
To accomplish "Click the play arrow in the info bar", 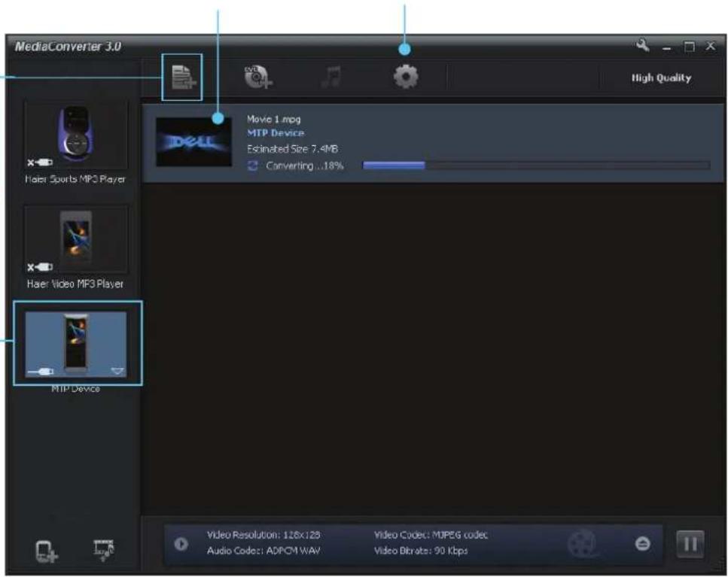I will click(181, 544).
